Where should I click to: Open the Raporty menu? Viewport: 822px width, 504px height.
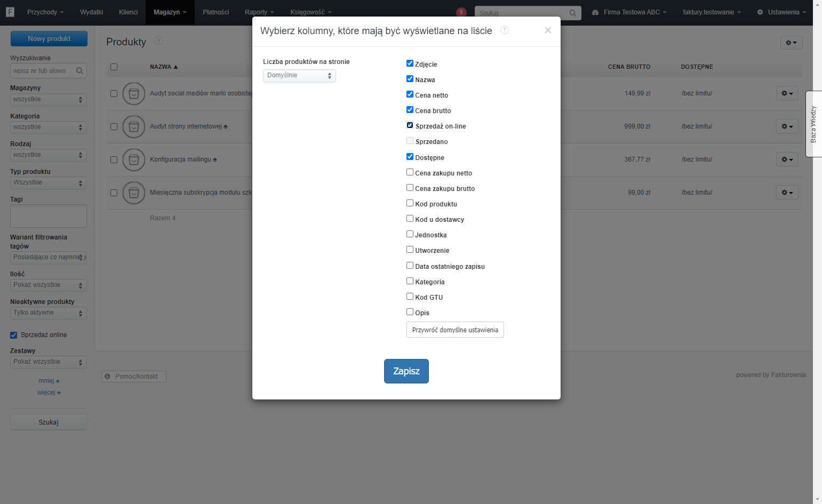tap(259, 12)
